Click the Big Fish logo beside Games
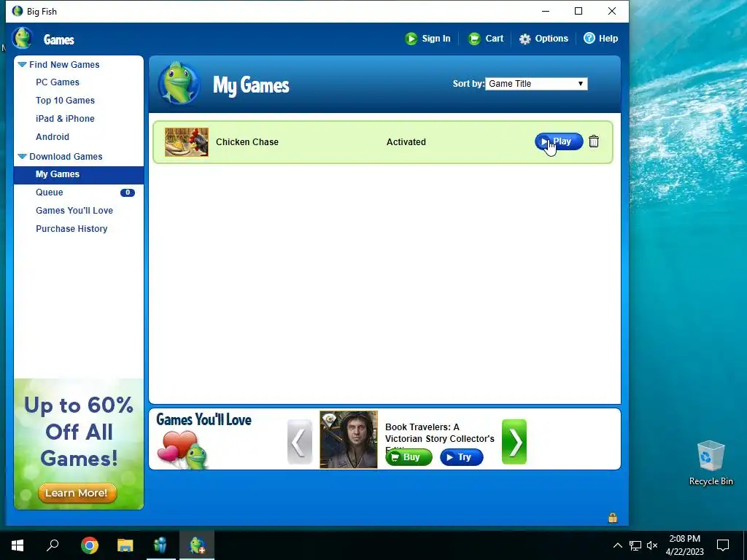This screenshot has height=560, width=747. (x=22, y=38)
